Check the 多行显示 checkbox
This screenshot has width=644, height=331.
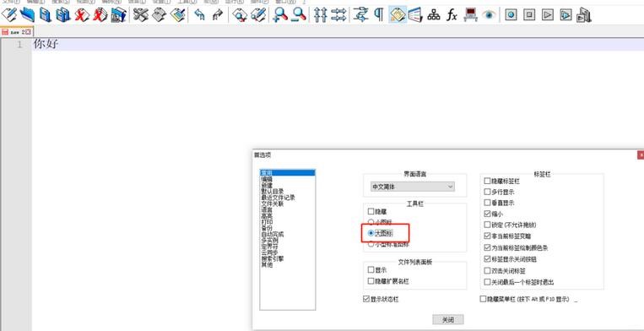(488, 192)
